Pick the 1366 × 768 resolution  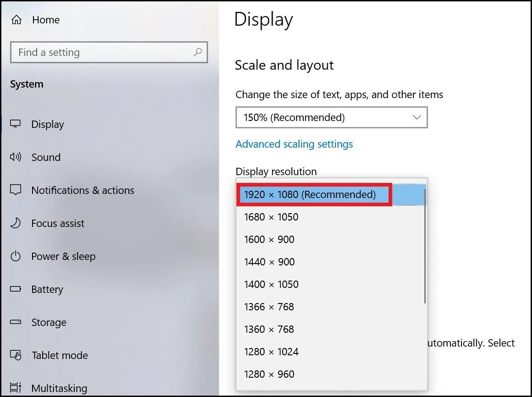point(269,307)
